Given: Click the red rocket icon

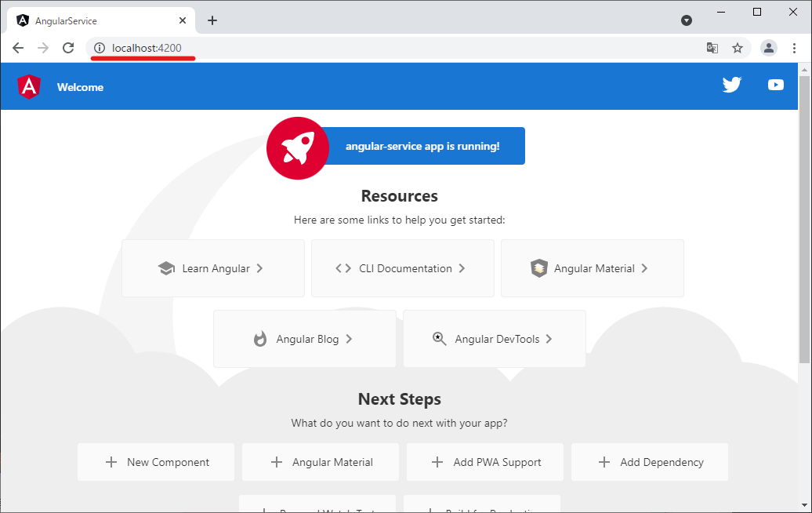Looking at the screenshot, I should pyautogui.click(x=298, y=148).
